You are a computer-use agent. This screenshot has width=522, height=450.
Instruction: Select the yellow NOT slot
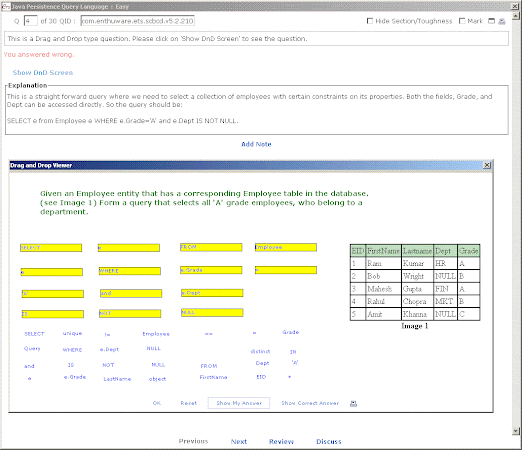click(130, 313)
